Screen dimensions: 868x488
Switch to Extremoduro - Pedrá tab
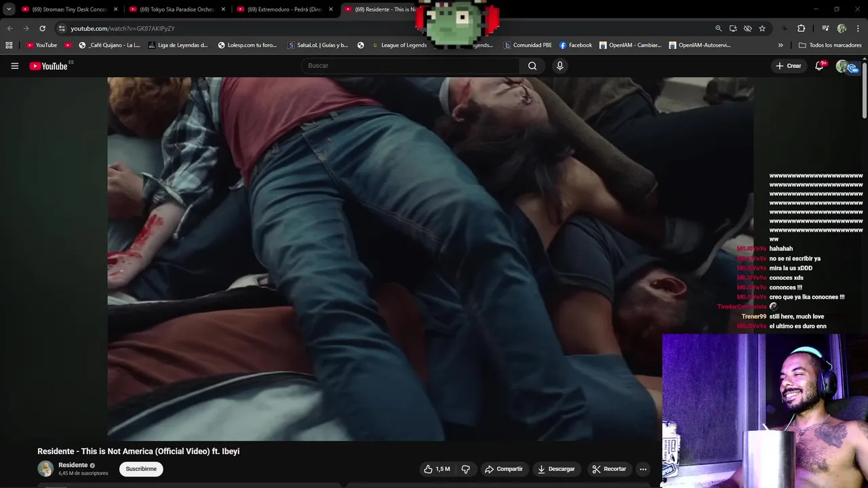pos(285,9)
